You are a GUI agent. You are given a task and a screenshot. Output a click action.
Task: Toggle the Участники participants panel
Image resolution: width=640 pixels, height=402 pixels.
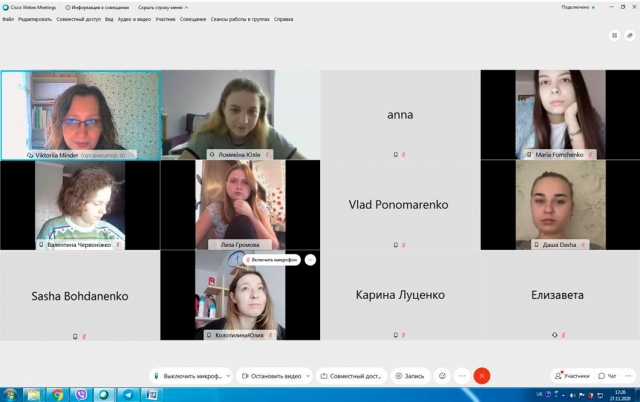point(572,376)
